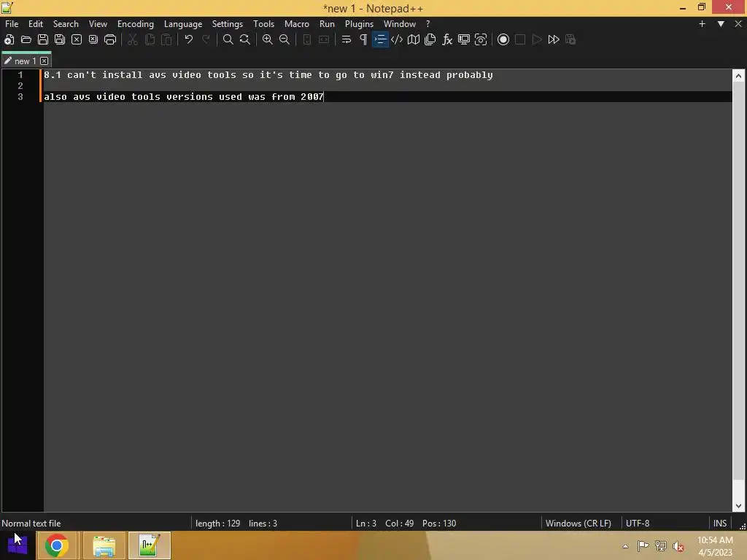Image resolution: width=747 pixels, height=560 pixels.
Task: Open the ? help menu
Action: click(x=427, y=24)
